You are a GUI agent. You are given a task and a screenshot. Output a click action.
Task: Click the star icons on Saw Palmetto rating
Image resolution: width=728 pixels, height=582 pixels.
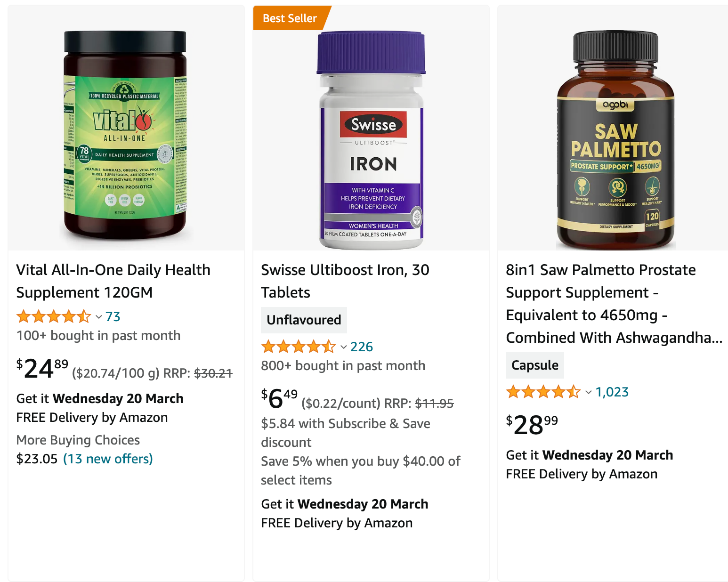coord(543,391)
